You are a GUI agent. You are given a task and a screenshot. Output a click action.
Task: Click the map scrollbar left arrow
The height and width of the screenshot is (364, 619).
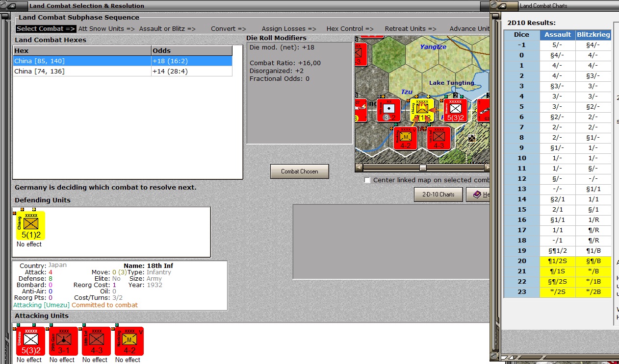359,168
